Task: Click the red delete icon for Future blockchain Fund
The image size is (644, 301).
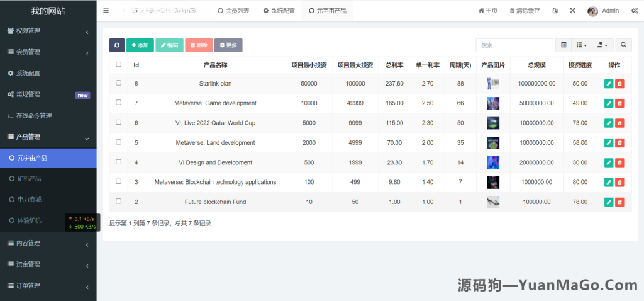Action: pos(619,202)
